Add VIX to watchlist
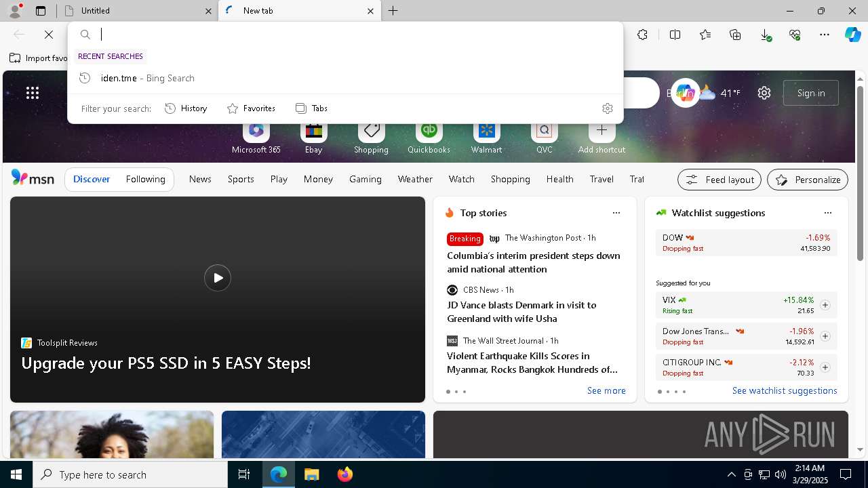This screenshot has width=868, height=488. 825,305
